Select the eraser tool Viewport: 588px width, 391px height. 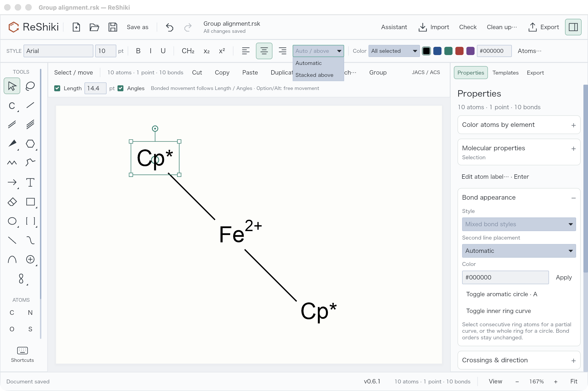[12, 202]
